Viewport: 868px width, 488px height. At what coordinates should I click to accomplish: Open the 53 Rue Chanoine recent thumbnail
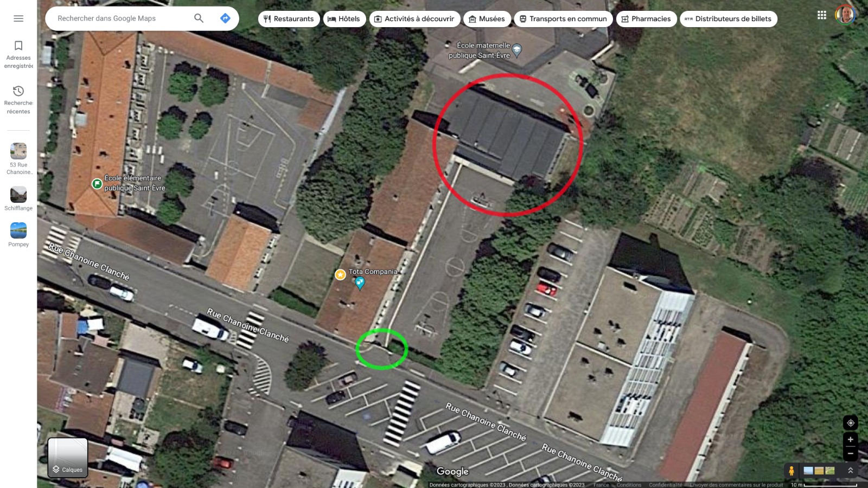click(x=18, y=159)
